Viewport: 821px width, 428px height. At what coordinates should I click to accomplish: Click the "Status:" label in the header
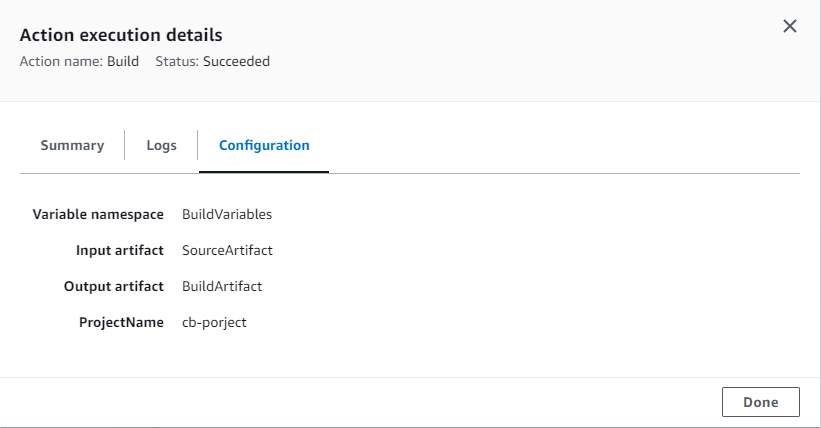[x=177, y=61]
